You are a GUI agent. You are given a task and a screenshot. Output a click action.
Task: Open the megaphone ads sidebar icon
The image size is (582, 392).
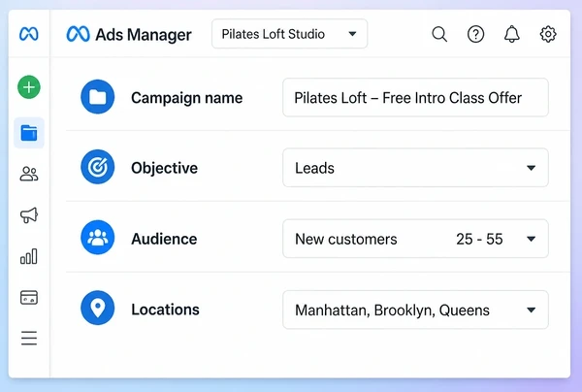coord(29,215)
